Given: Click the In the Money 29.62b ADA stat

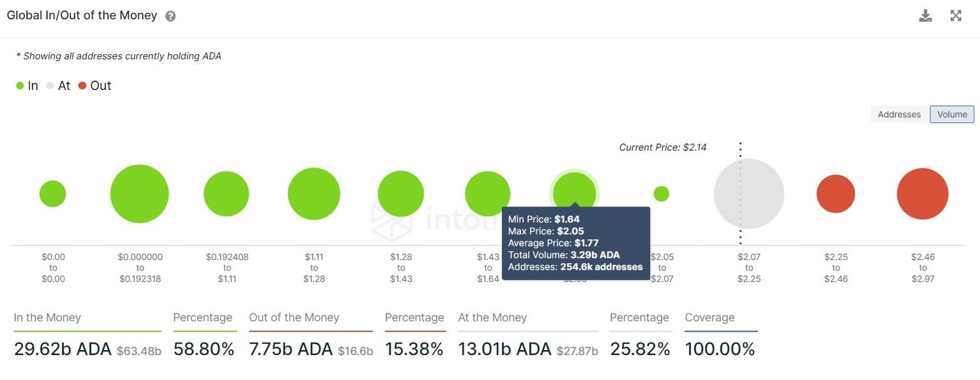Looking at the screenshot, I should (62, 349).
